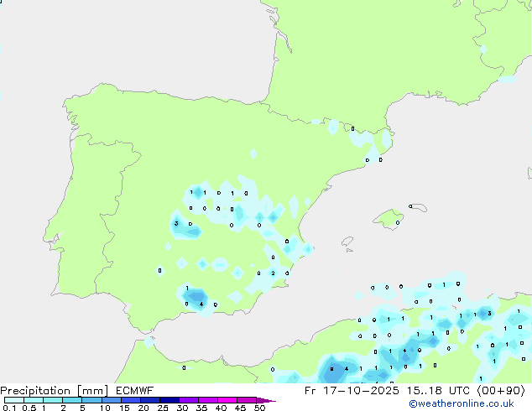This screenshot has width=532, height=411.
Task: Click the "10" legend scale value
Action: point(105,408)
